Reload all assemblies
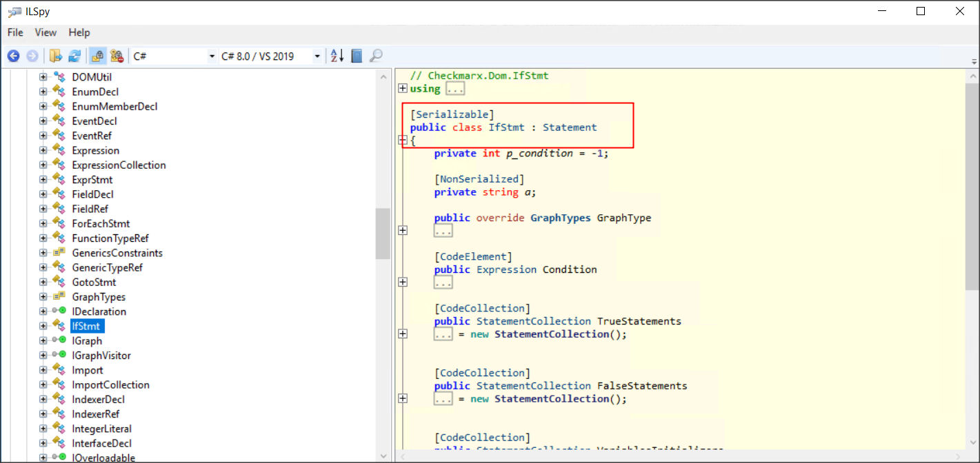 (74, 55)
